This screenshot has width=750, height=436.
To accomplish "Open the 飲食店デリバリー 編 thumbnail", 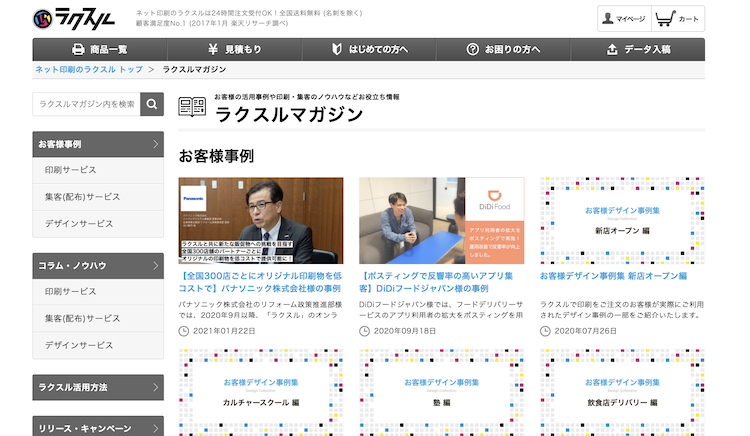I will point(622,392).
